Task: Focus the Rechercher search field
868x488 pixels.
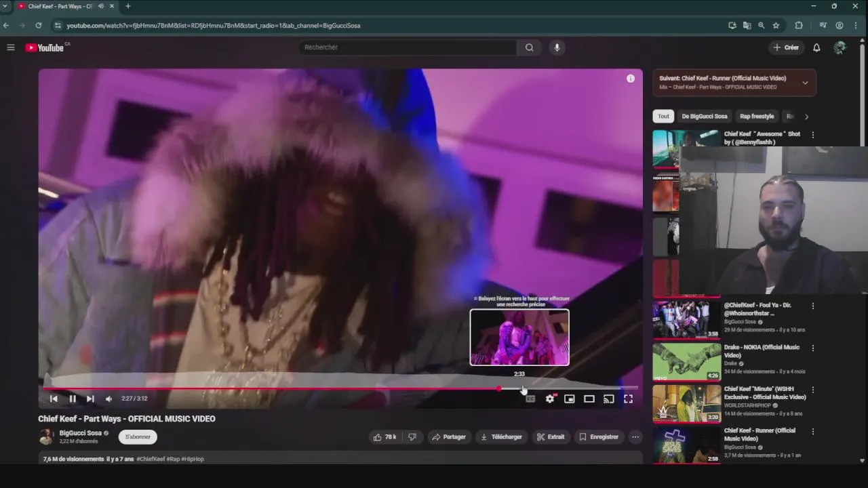Action: coord(408,47)
